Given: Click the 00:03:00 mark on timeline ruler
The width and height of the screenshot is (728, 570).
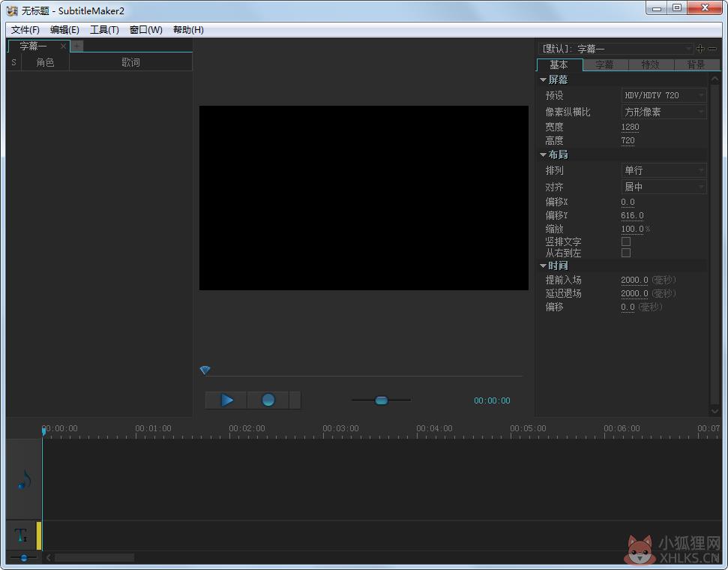Looking at the screenshot, I should pos(340,428).
